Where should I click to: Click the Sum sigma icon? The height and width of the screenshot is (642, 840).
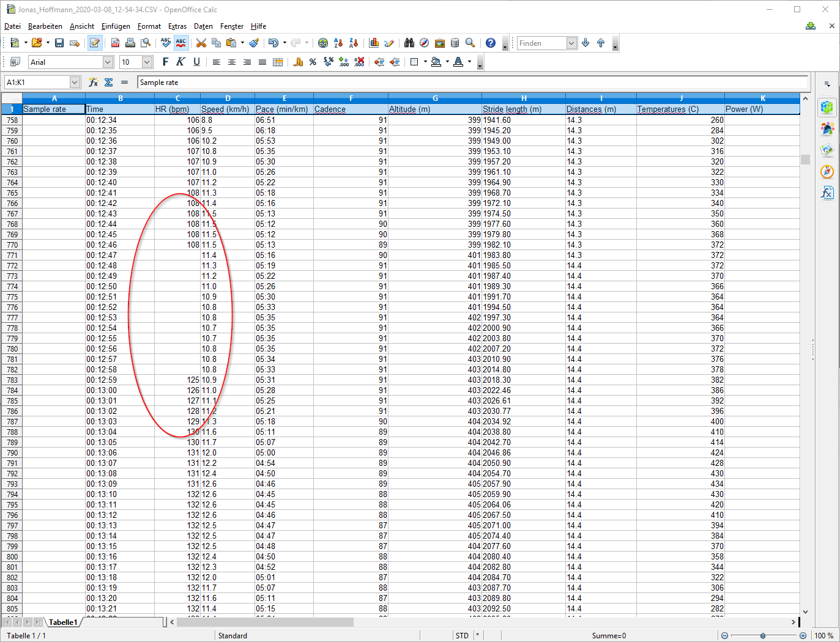[109, 82]
